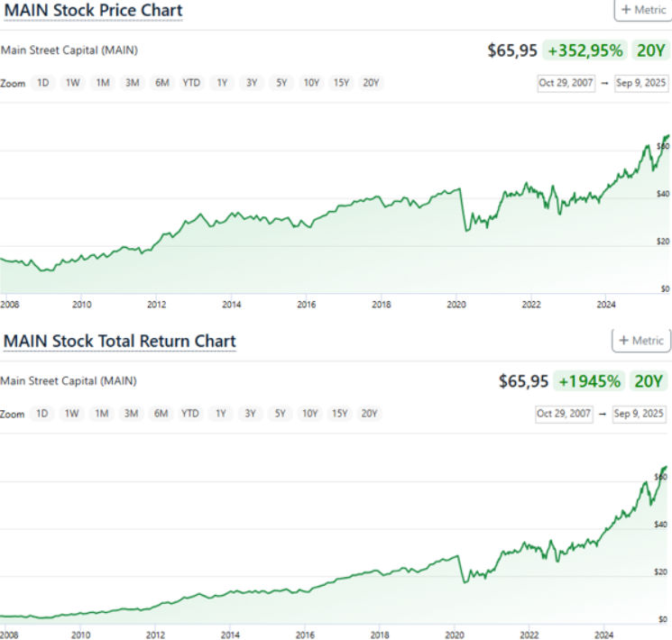672x640 pixels.
Task: Set Total Return Chart zoom to 1Y
Action: [x=220, y=414]
